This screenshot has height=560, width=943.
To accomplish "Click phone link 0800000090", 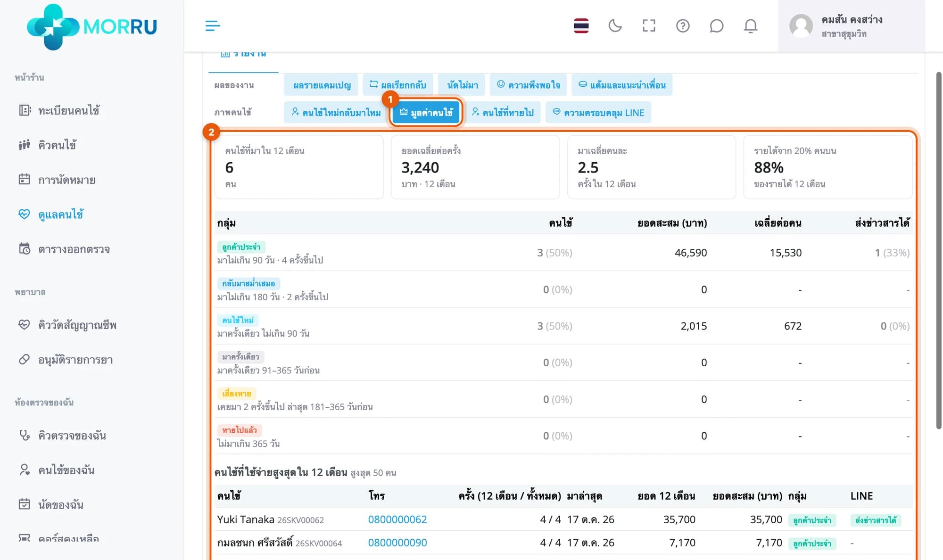I will [x=397, y=543].
